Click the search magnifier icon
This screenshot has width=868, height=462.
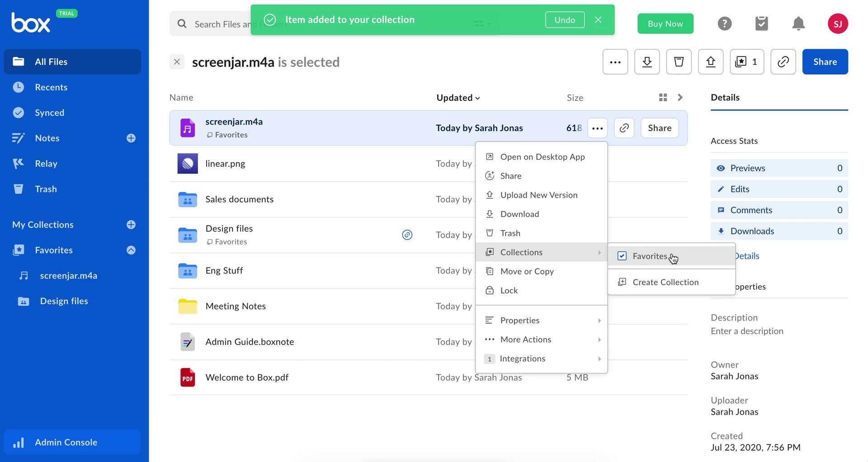[x=182, y=24]
